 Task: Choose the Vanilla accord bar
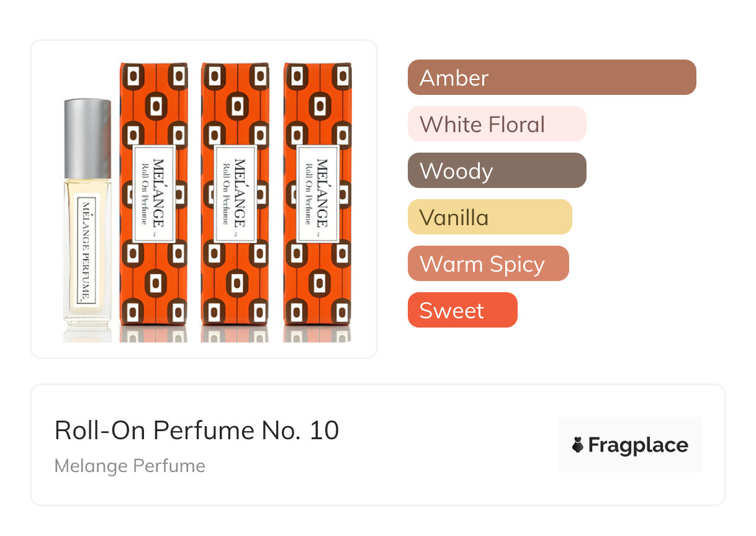489,217
